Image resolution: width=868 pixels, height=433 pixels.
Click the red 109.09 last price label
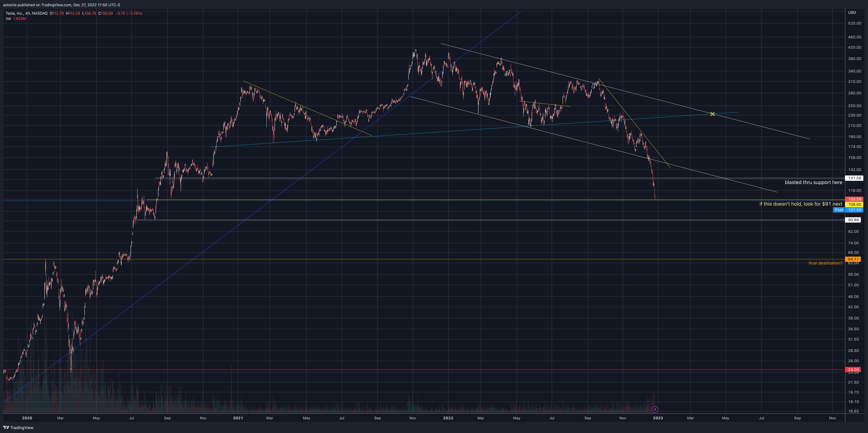pos(854,199)
